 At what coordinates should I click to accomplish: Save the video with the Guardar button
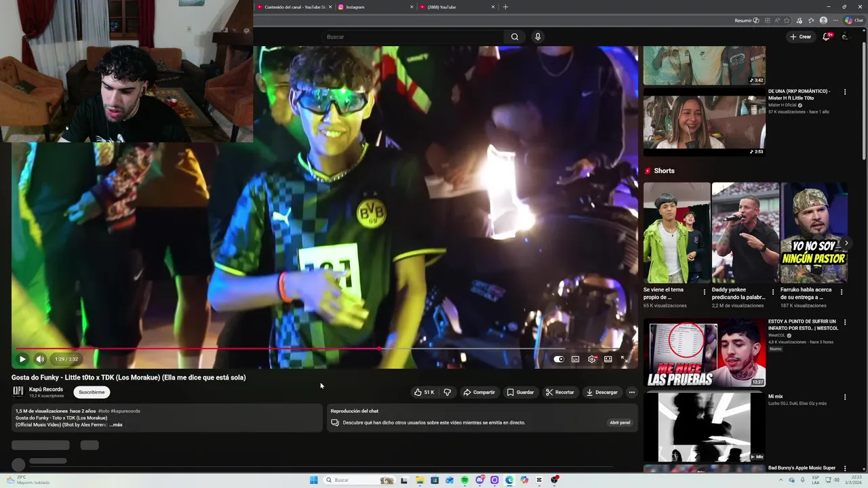520,392
